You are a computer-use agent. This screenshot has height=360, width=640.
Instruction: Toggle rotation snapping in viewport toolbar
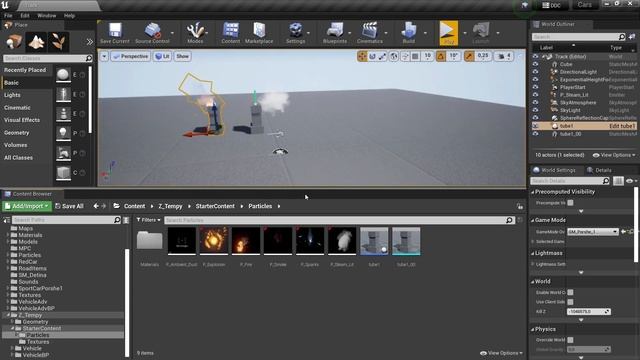coord(441,56)
